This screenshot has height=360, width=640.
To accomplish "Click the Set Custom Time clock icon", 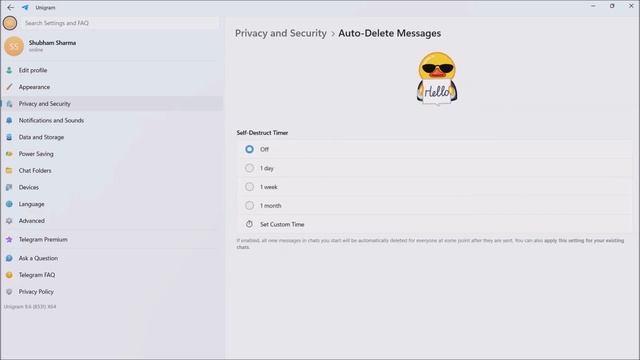I will coord(249,224).
